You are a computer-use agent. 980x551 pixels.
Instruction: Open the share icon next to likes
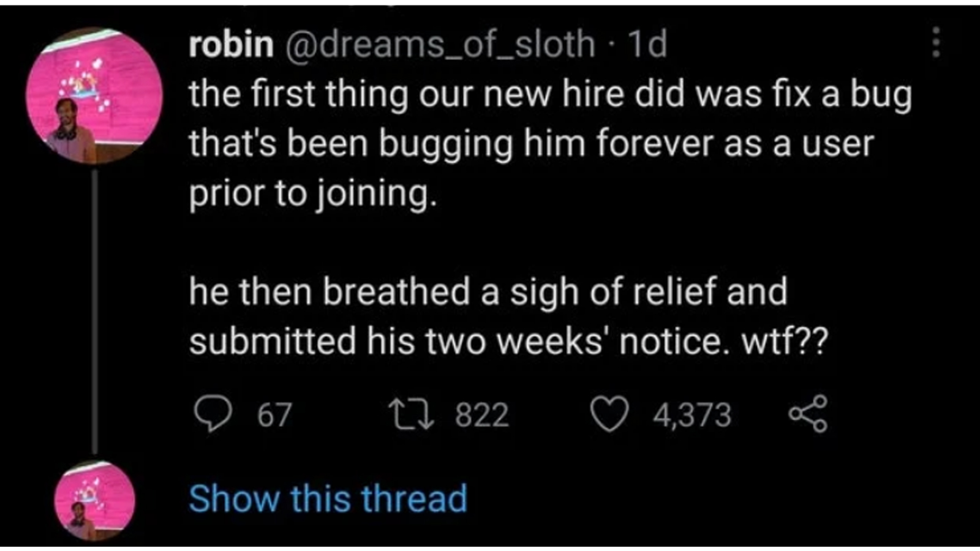(x=808, y=414)
